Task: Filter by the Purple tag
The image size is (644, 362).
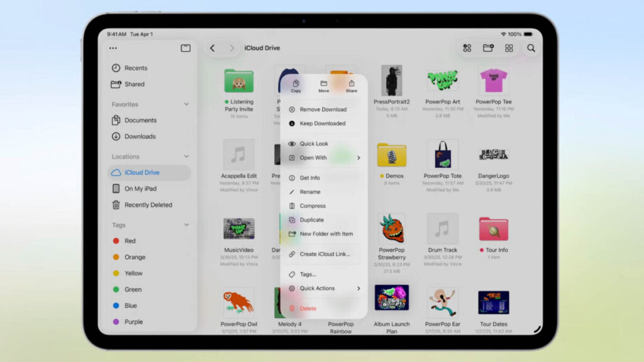Action: point(150,322)
